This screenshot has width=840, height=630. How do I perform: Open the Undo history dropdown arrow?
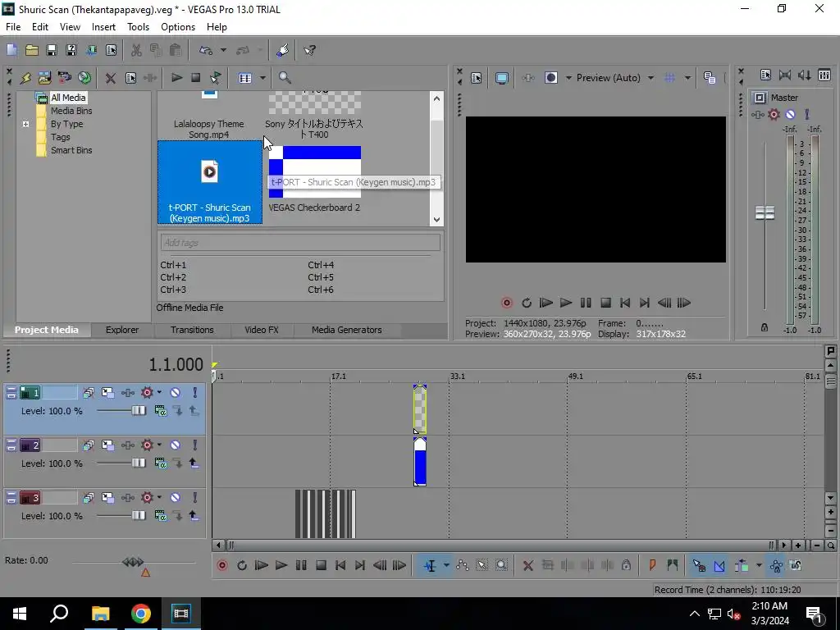(x=223, y=50)
